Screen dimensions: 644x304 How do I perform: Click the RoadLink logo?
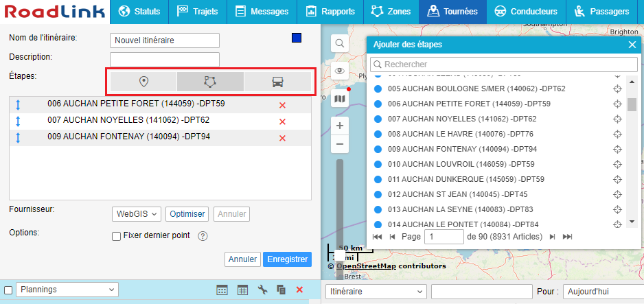coord(55,12)
